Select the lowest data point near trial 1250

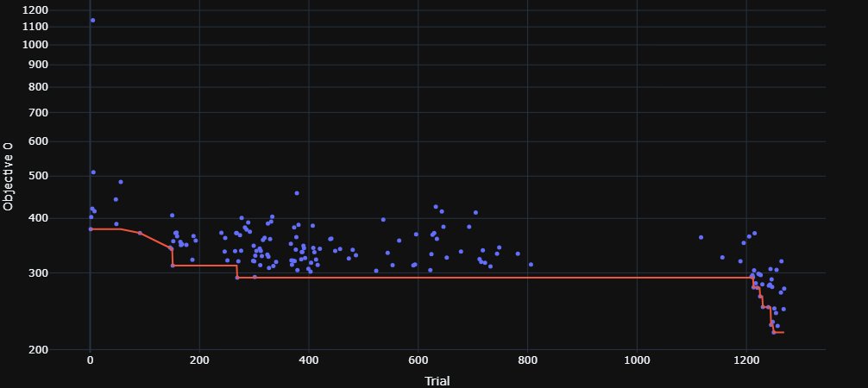[773, 332]
